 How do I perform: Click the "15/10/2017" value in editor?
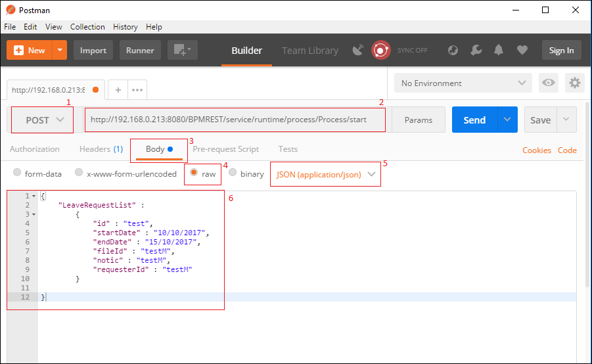click(171, 242)
